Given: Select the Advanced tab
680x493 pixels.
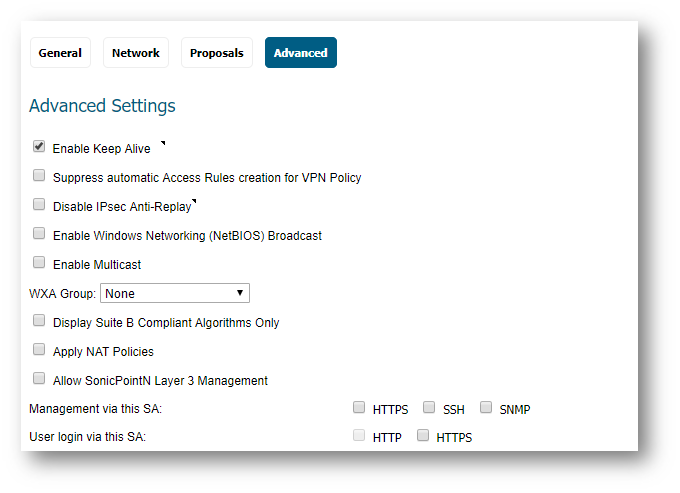Looking at the screenshot, I should point(301,52).
